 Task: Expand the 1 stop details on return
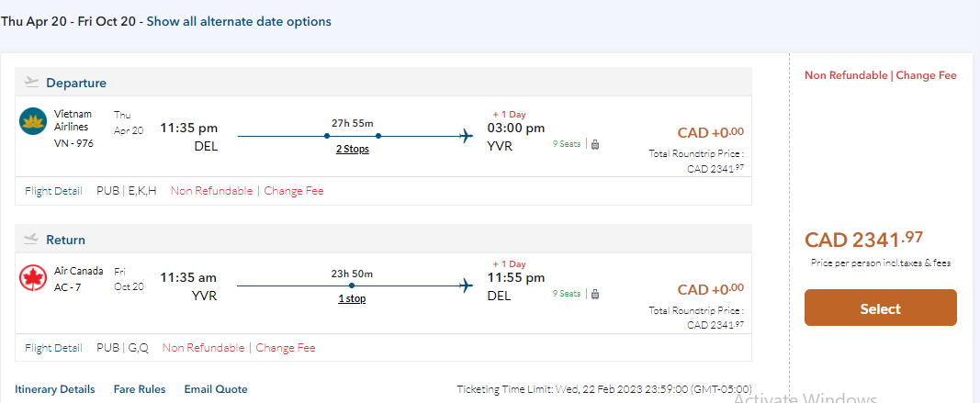coord(352,298)
